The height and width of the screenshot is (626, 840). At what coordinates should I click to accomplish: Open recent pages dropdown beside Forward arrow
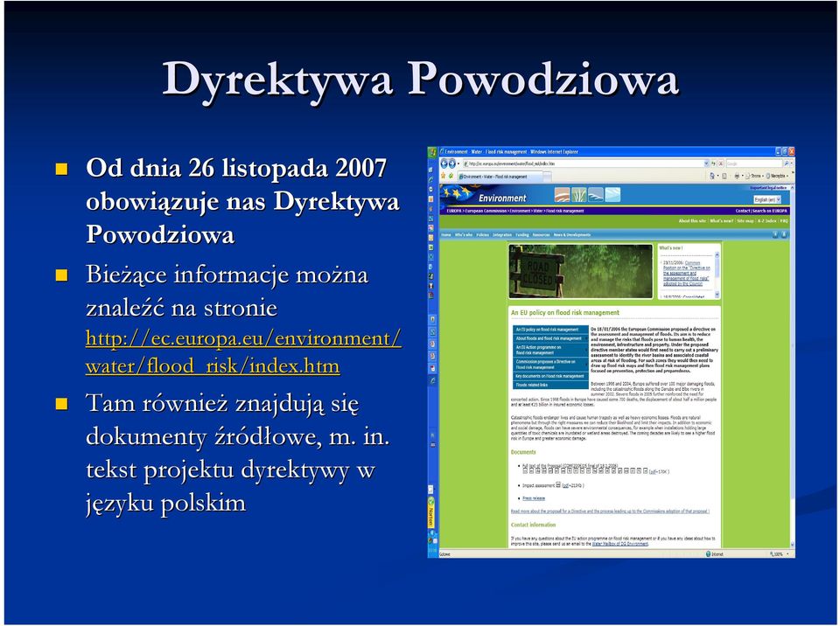click(x=458, y=163)
